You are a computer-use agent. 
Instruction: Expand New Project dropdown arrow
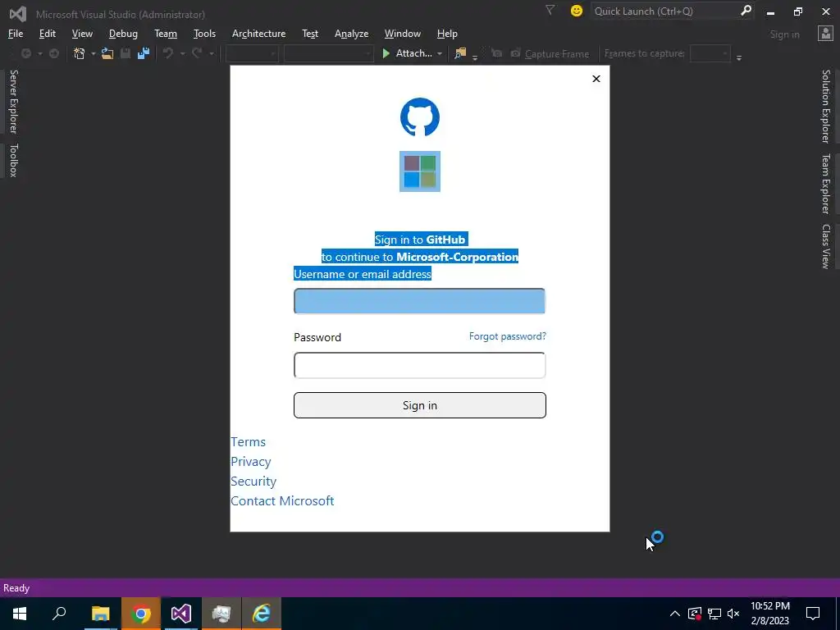click(93, 54)
